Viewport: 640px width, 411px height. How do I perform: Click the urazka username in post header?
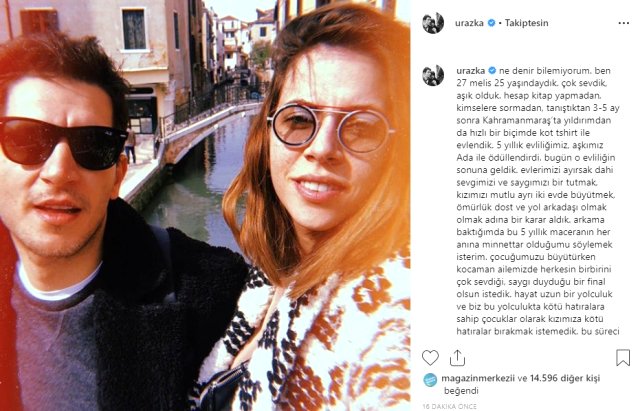pos(469,23)
